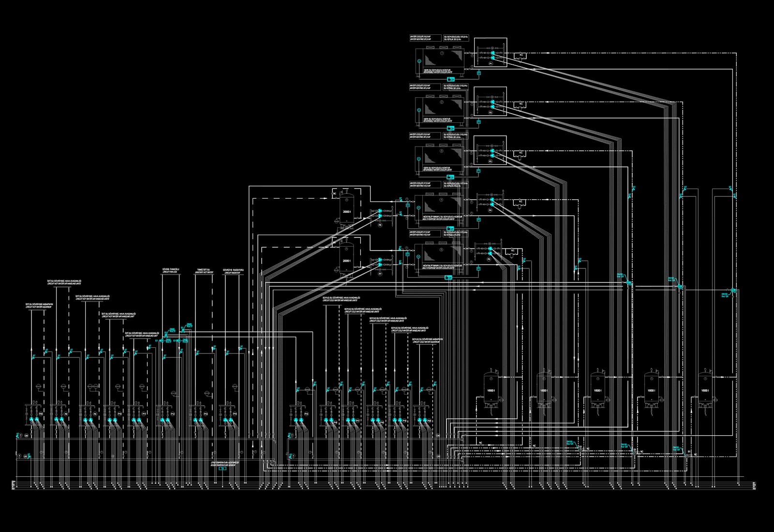Select the P14 pump tag
This screenshot has height=532, width=774.
235,414
